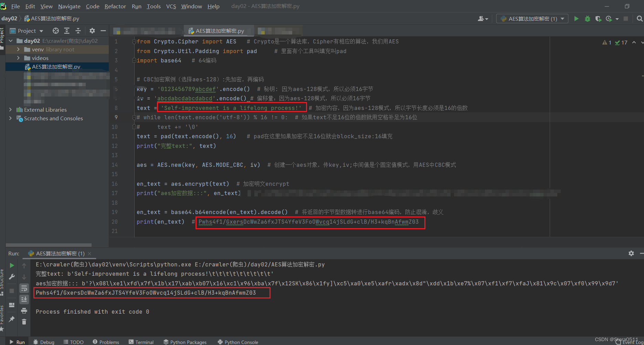Image resolution: width=644 pixels, height=345 pixels.
Task: Open the Navigate menu
Action: tap(69, 6)
